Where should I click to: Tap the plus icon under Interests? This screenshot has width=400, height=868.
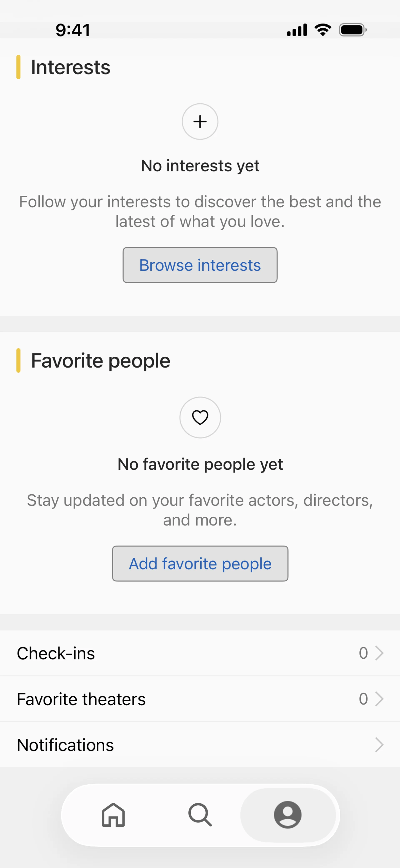[x=200, y=122]
